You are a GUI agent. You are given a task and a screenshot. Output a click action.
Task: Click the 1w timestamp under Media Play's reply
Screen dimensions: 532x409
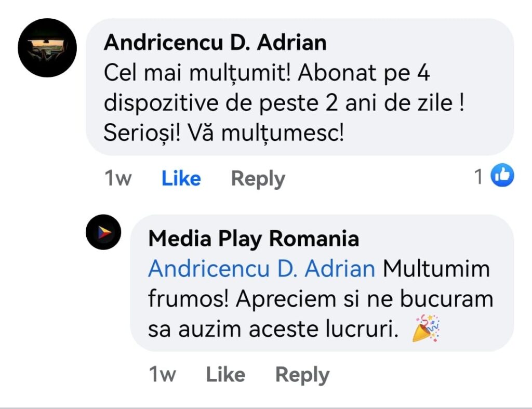pyautogui.click(x=162, y=375)
